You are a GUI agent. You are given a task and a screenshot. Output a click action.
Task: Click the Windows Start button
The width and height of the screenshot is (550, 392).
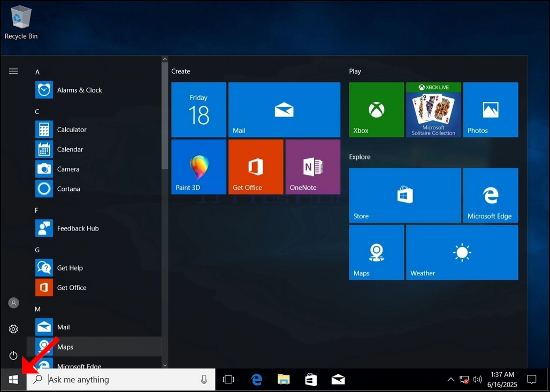click(x=13, y=379)
